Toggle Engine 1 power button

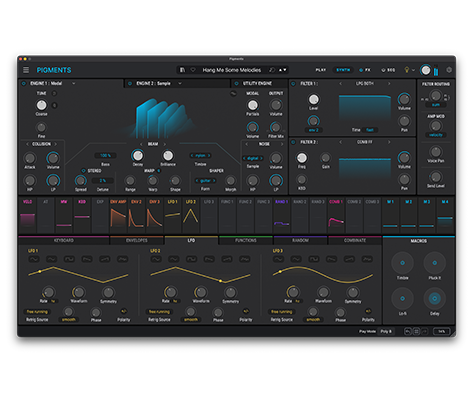[x=24, y=84]
